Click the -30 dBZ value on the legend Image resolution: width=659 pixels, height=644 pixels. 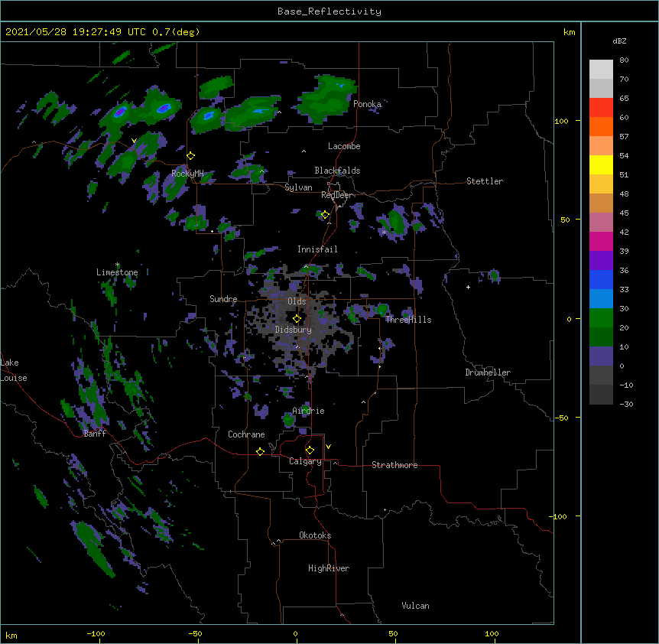point(626,404)
